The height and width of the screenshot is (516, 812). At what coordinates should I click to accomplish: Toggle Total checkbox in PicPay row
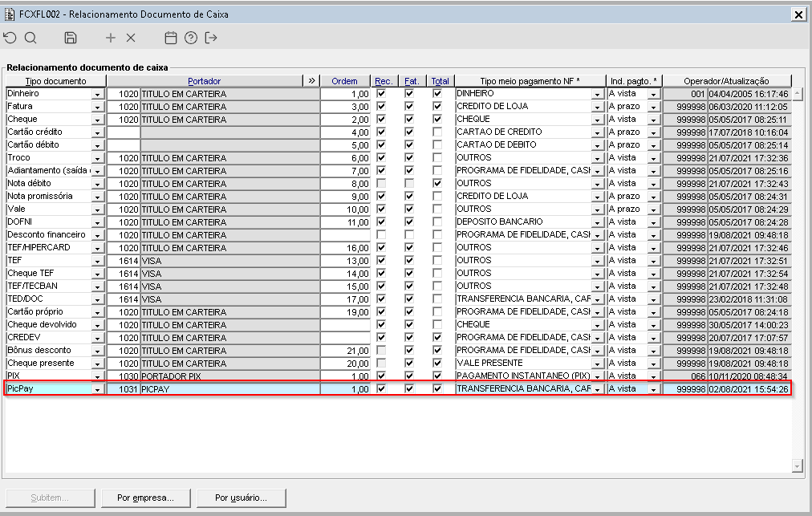tap(437, 388)
